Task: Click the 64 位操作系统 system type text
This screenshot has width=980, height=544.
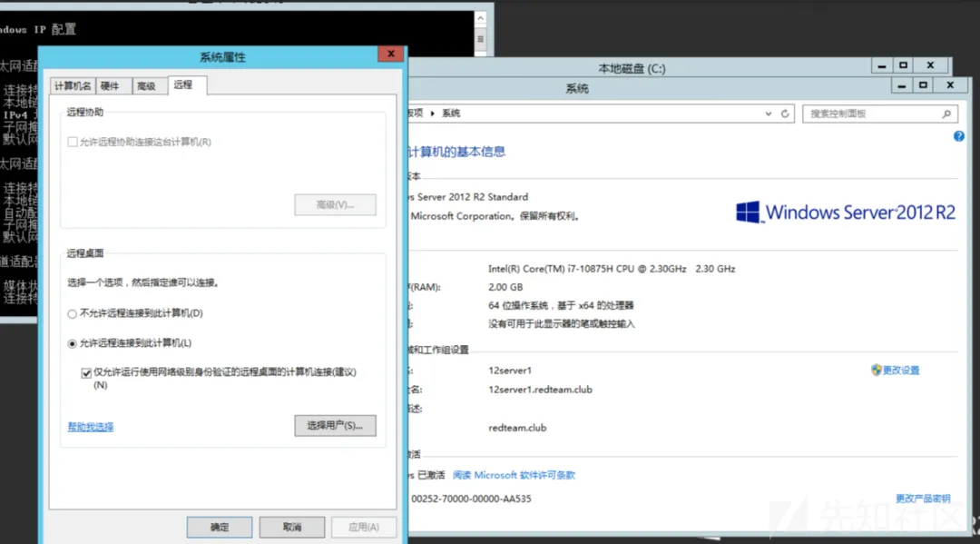Action: [x=561, y=306]
